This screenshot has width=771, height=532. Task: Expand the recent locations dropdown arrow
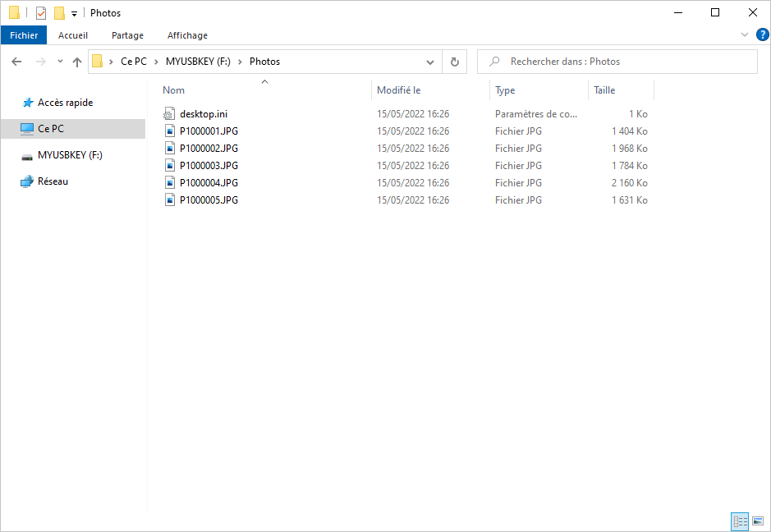coord(60,62)
